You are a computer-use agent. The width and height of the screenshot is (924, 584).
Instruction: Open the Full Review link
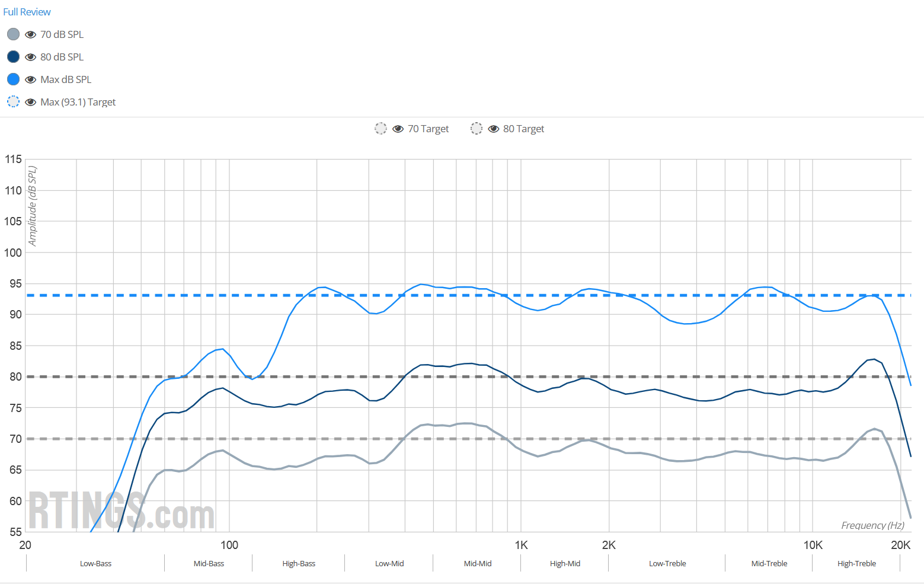[27, 12]
